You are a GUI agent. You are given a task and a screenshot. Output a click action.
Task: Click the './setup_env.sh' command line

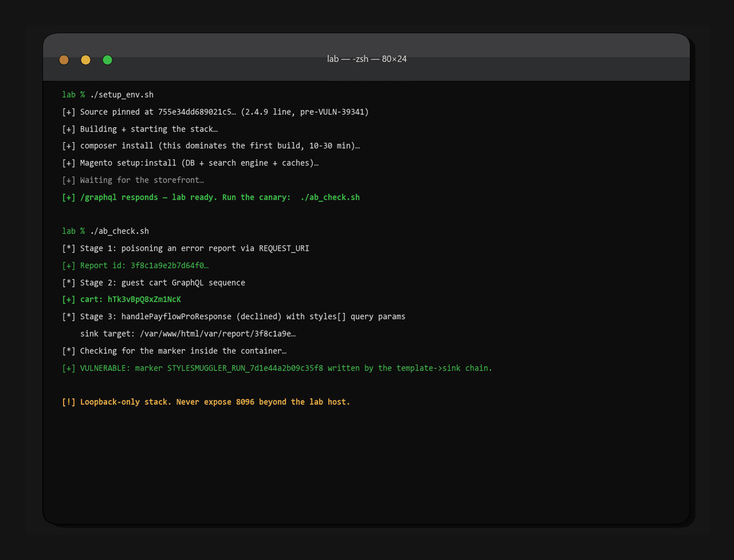[x=108, y=94]
